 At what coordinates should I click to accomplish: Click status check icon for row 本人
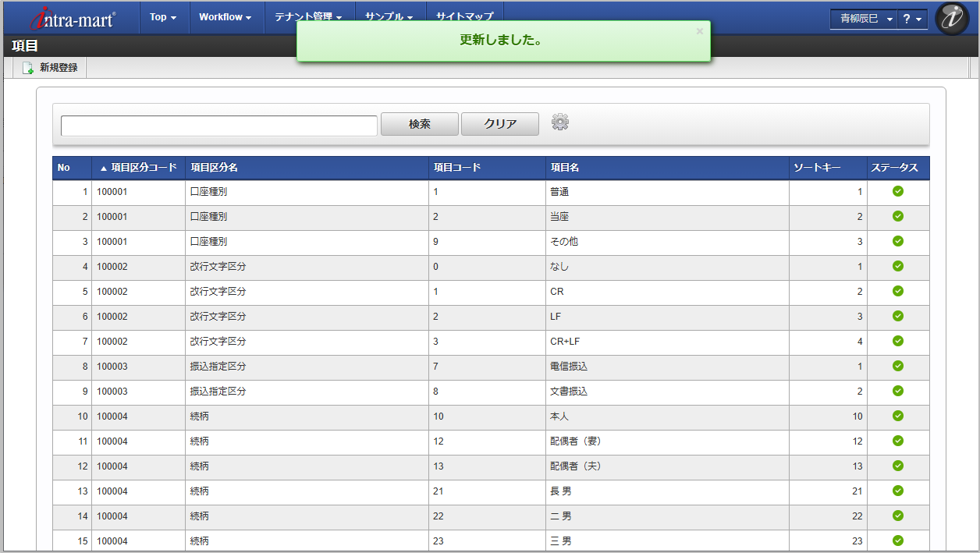pos(898,416)
